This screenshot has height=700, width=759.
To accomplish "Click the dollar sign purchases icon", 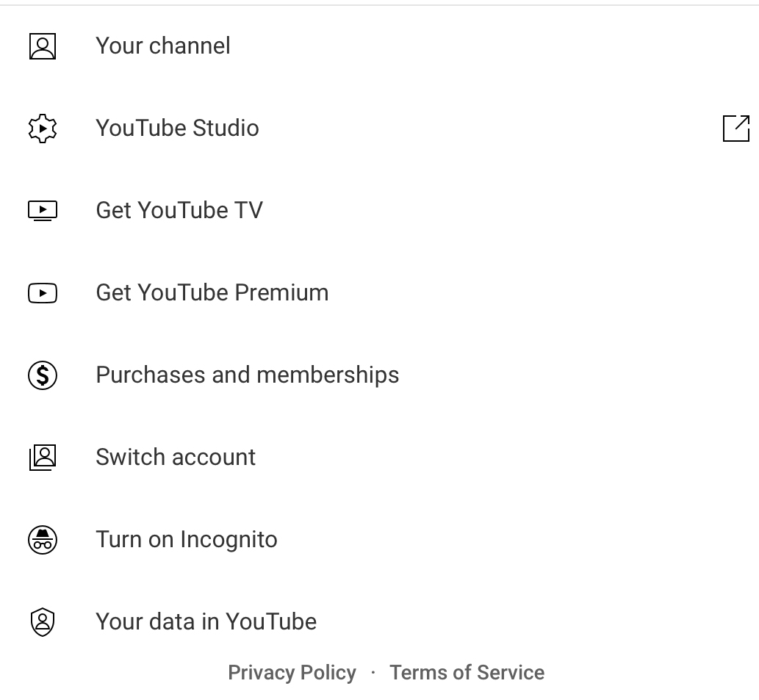I will (x=43, y=375).
